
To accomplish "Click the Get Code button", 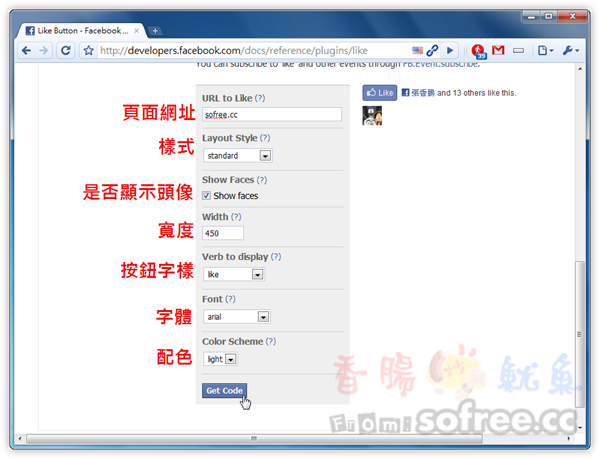I will (x=224, y=391).
